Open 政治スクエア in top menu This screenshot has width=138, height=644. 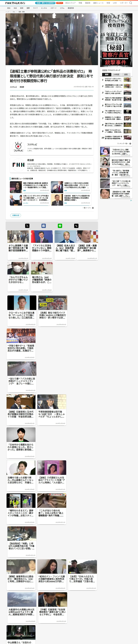click(70, 3)
